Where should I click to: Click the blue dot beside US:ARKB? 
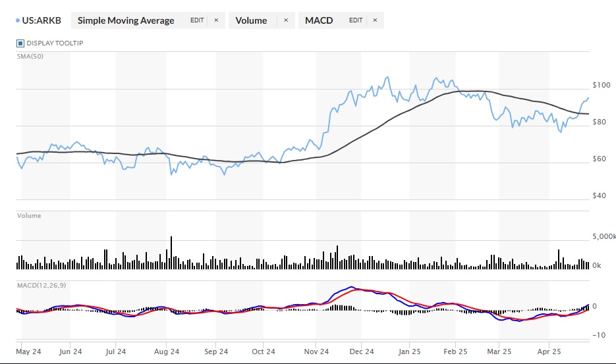pyautogui.click(x=17, y=20)
